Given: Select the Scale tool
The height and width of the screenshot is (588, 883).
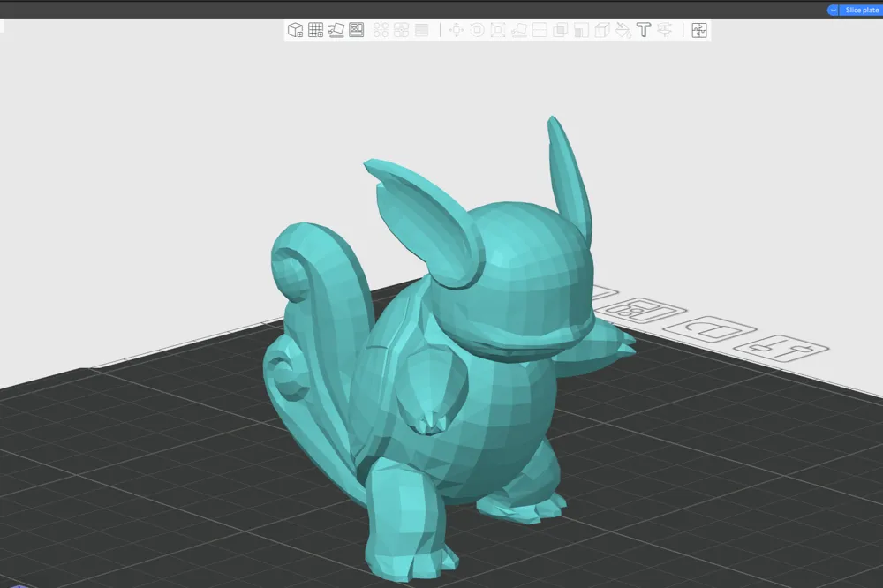Looking at the screenshot, I should [499, 30].
